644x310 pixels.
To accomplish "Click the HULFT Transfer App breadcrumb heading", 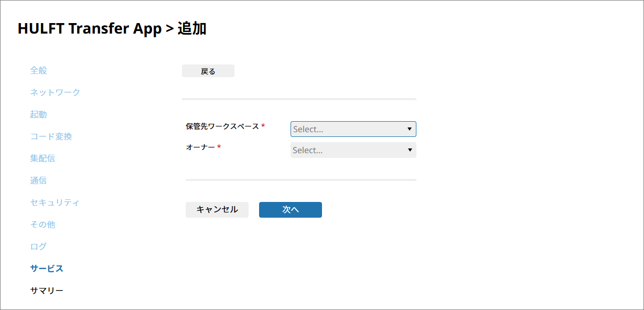I will [90, 29].
